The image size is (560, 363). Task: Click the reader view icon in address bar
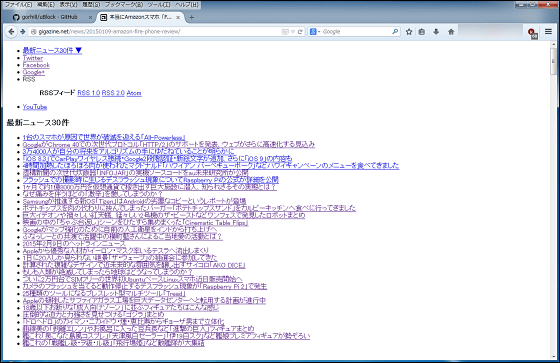(285, 32)
